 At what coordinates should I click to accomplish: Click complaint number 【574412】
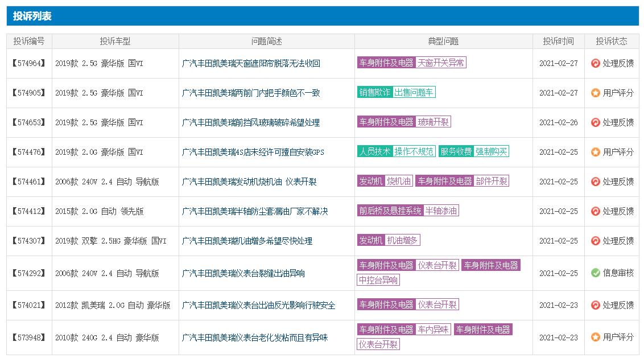tap(29, 211)
